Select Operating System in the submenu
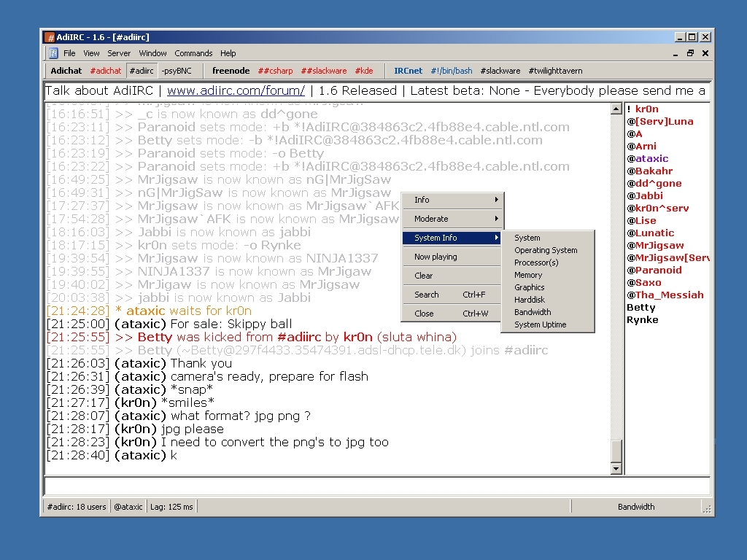This screenshot has width=747, height=560. point(548,250)
